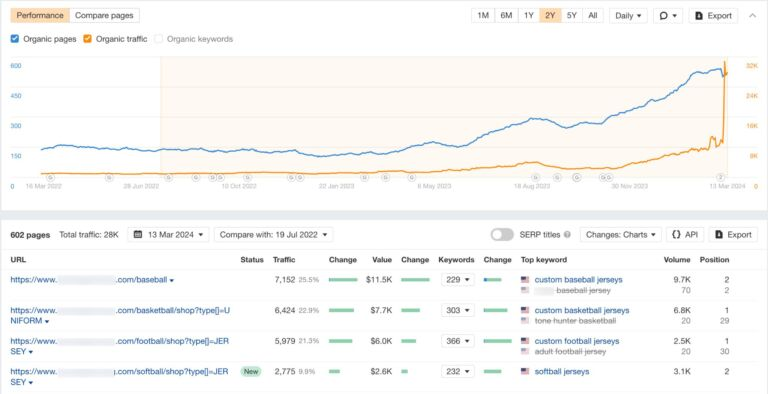Select the 1M time range

(x=483, y=15)
